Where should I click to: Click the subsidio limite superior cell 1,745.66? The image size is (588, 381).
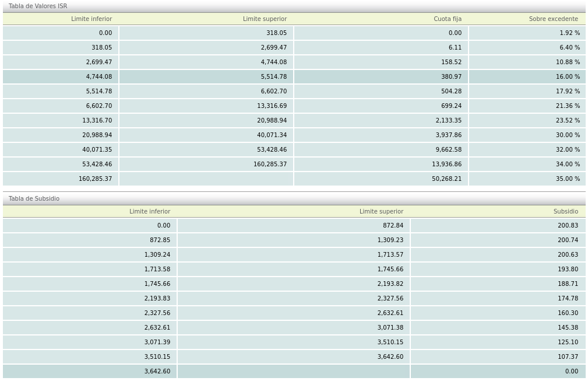coord(390,270)
